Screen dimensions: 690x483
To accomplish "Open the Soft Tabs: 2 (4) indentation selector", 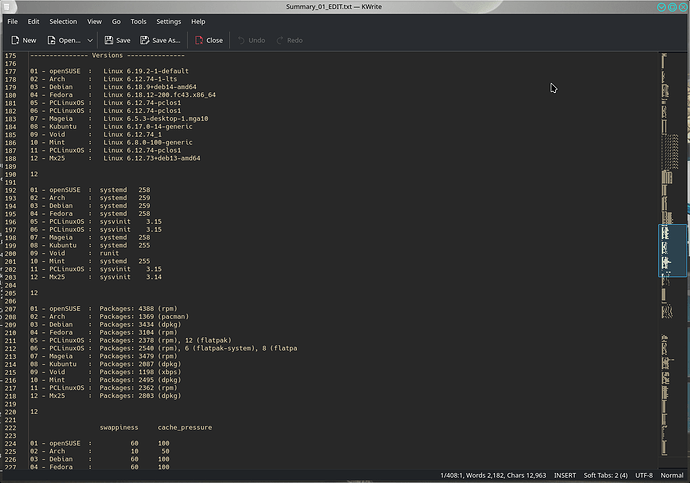I will pyautogui.click(x=606, y=476).
